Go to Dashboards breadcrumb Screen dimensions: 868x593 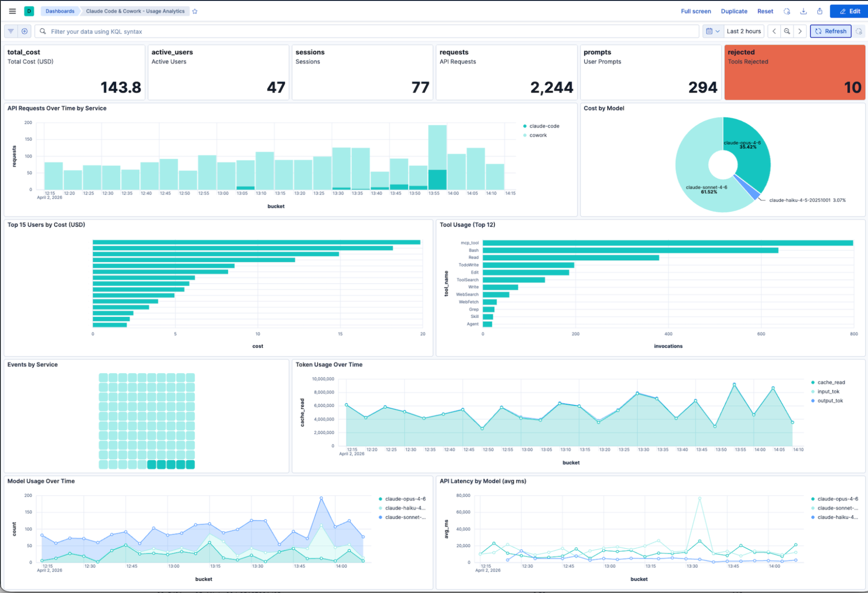pyautogui.click(x=60, y=11)
